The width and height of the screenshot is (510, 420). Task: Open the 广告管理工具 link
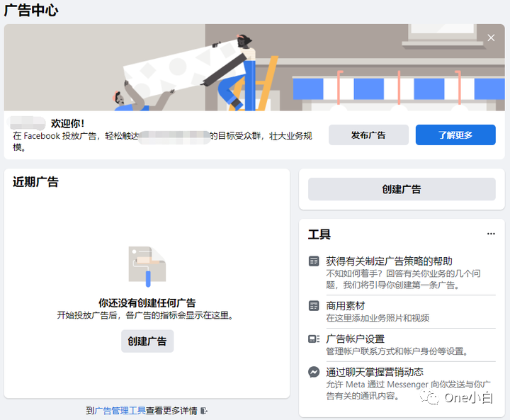(120, 411)
